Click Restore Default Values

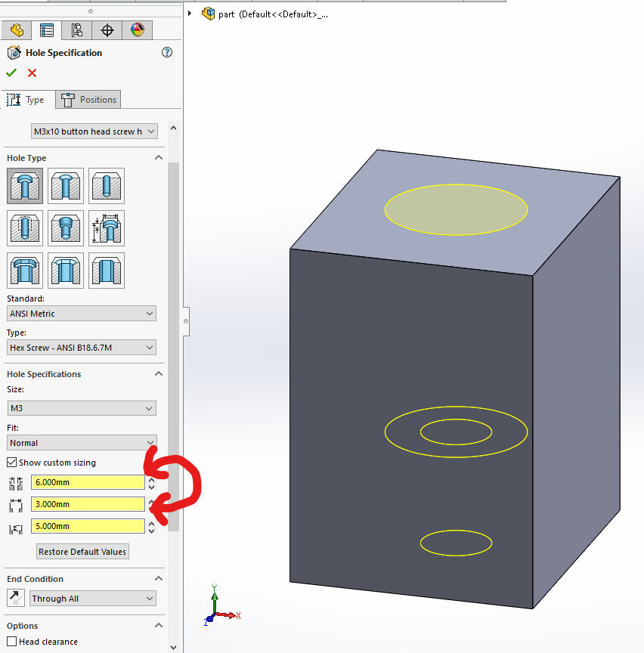82,552
